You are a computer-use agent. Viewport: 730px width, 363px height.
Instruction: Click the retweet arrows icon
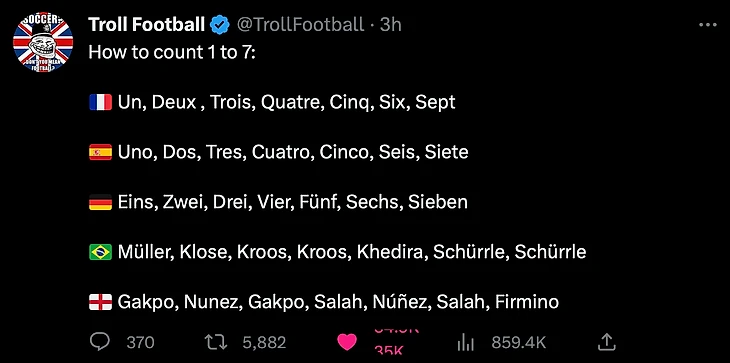pyautogui.click(x=216, y=343)
